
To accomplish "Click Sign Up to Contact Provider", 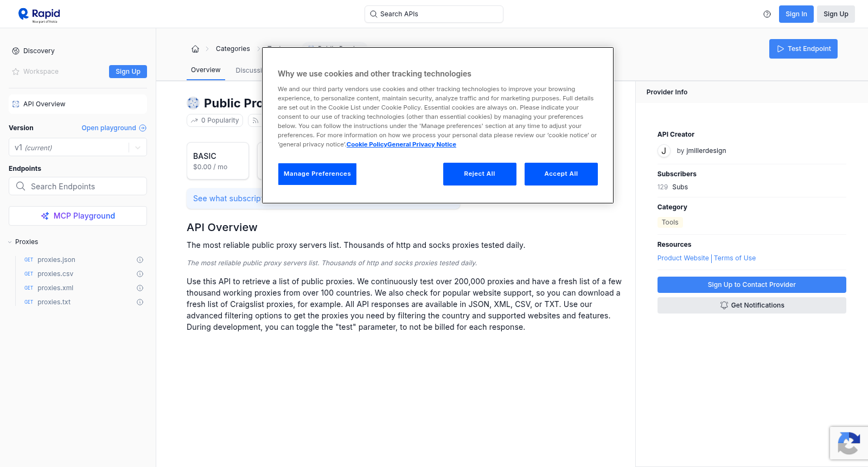I will point(751,285).
